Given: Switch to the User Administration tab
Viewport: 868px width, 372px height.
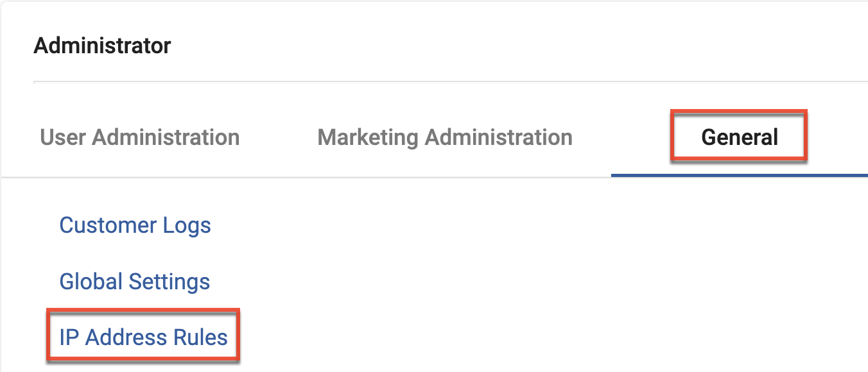Looking at the screenshot, I should pyautogui.click(x=140, y=137).
